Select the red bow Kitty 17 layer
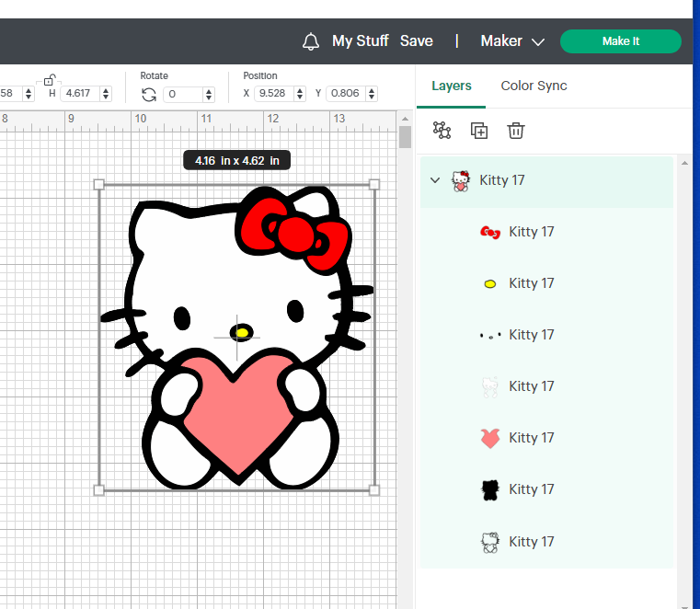Image resolution: width=700 pixels, height=609 pixels. pyautogui.click(x=546, y=232)
